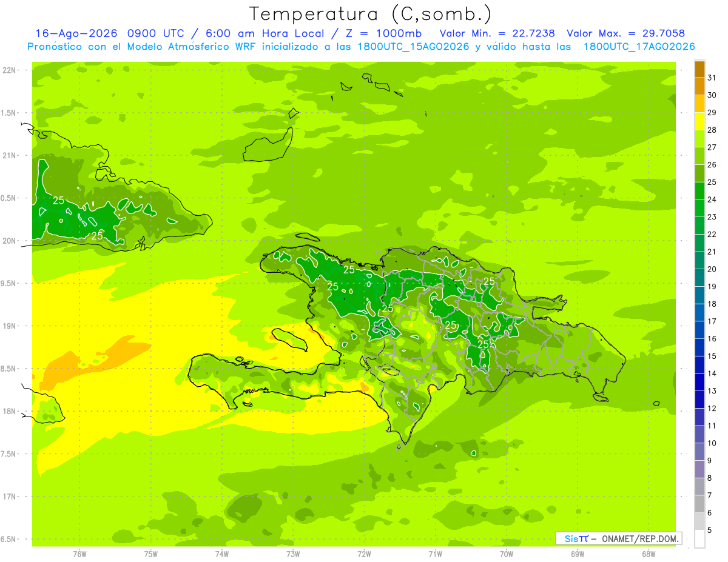Viewport: 728px width, 562px height.
Task: Pick the green swatch between 24 and 25
Action: click(x=699, y=191)
